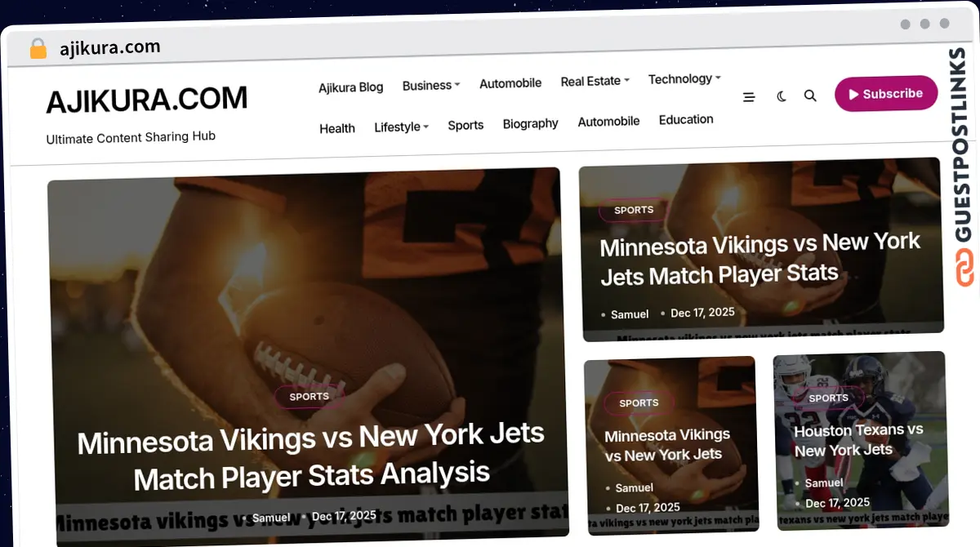Expand the Business dropdown menu

click(x=431, y=85)
